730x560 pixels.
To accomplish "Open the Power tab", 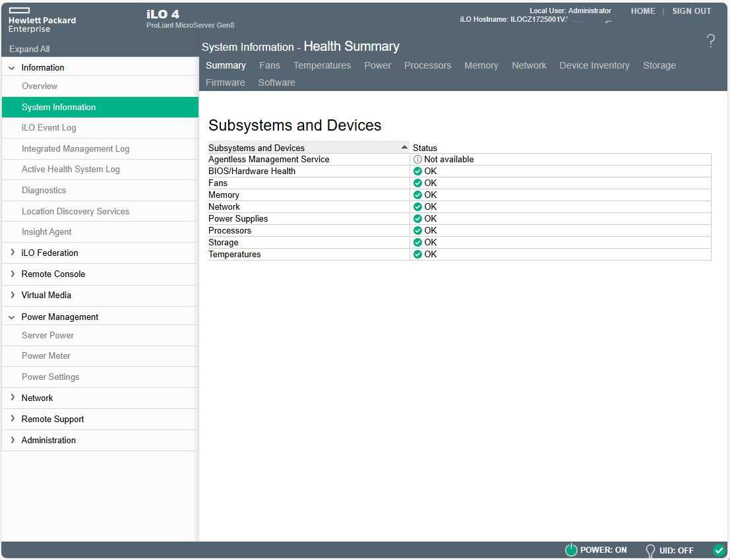I will tap(378, 66).
